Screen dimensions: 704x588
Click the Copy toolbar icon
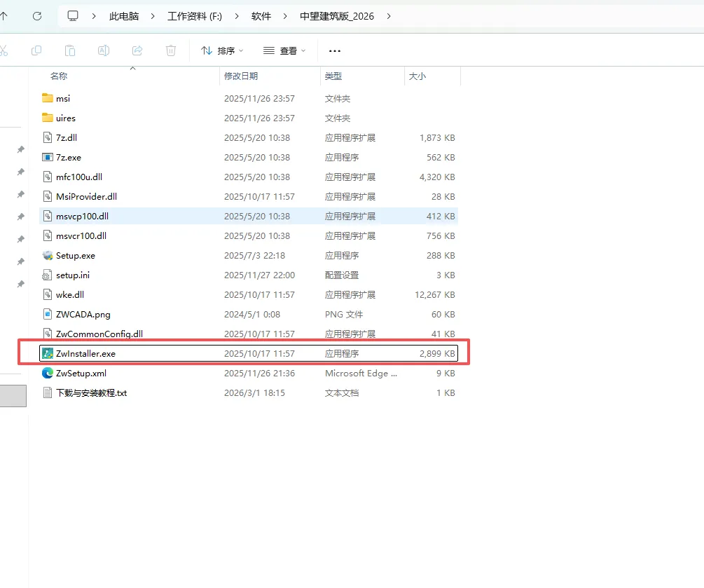point(36,50)
